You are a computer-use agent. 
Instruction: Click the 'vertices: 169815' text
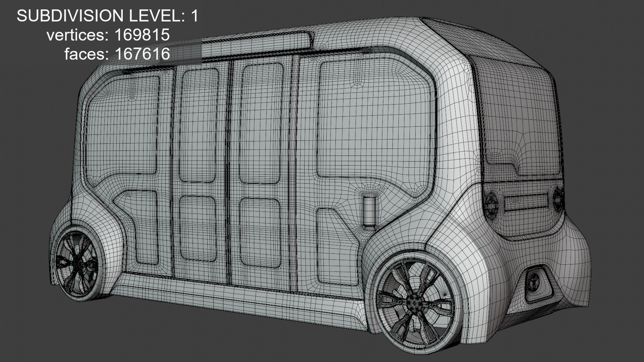coord(108,35)
